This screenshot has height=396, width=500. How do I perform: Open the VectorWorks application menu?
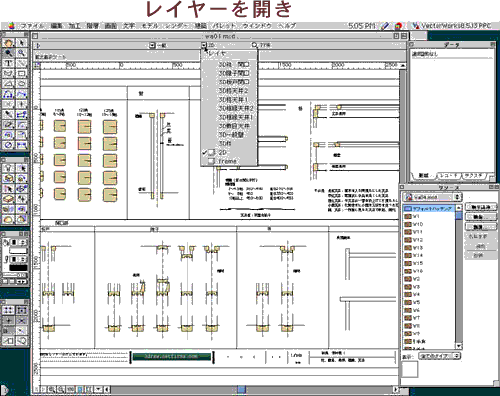451,26
